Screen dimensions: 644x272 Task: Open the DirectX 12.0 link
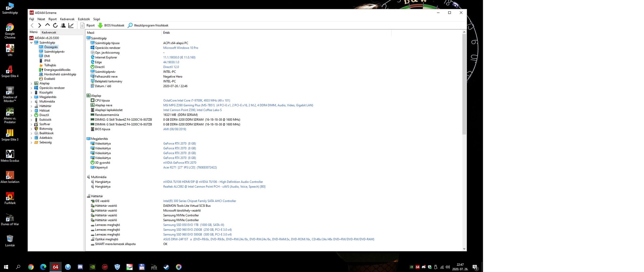(x=171, y=67)
